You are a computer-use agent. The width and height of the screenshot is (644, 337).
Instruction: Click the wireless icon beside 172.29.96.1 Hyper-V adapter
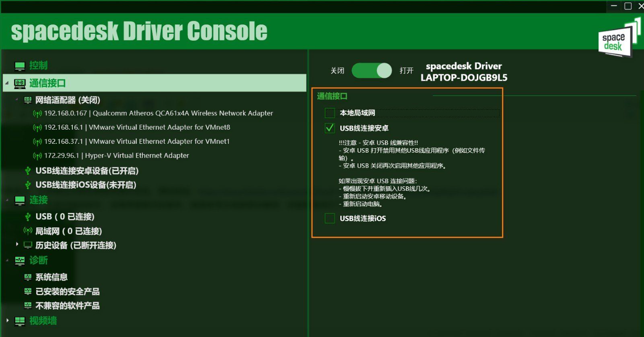37,156
